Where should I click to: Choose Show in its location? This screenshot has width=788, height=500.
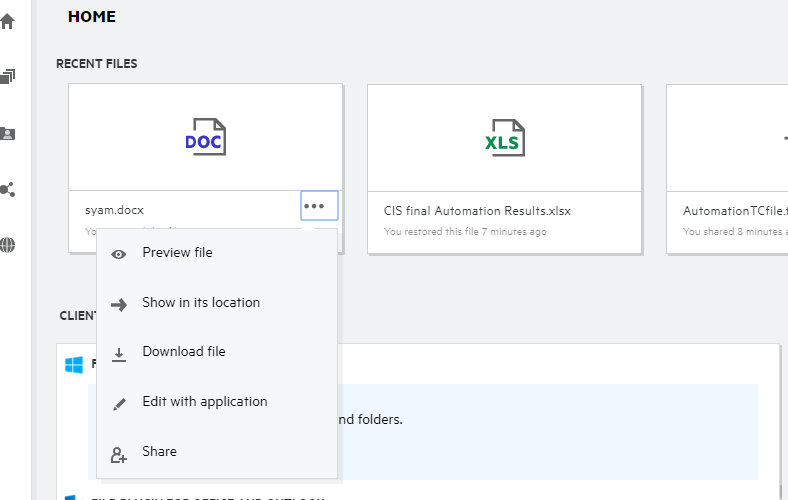pos(201,303)
